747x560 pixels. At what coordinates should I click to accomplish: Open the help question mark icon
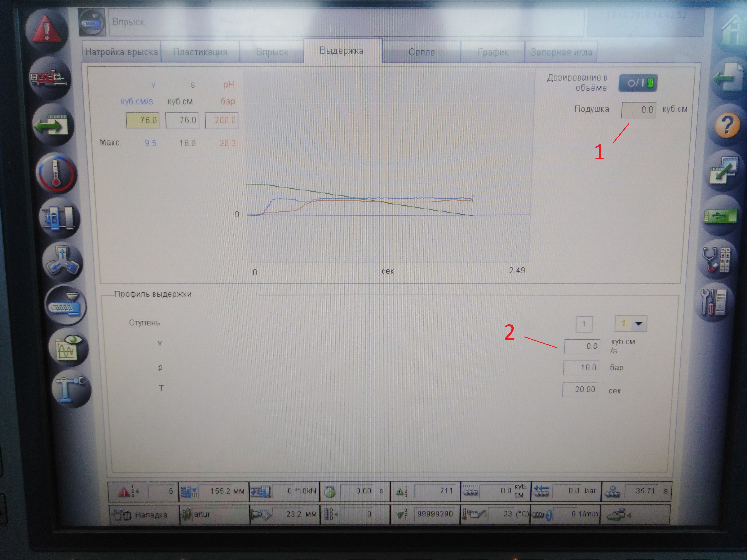728,125
